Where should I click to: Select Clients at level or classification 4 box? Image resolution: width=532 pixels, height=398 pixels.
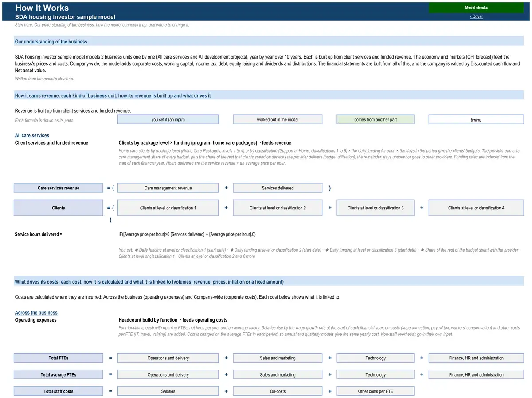click(x=476, y=208)
